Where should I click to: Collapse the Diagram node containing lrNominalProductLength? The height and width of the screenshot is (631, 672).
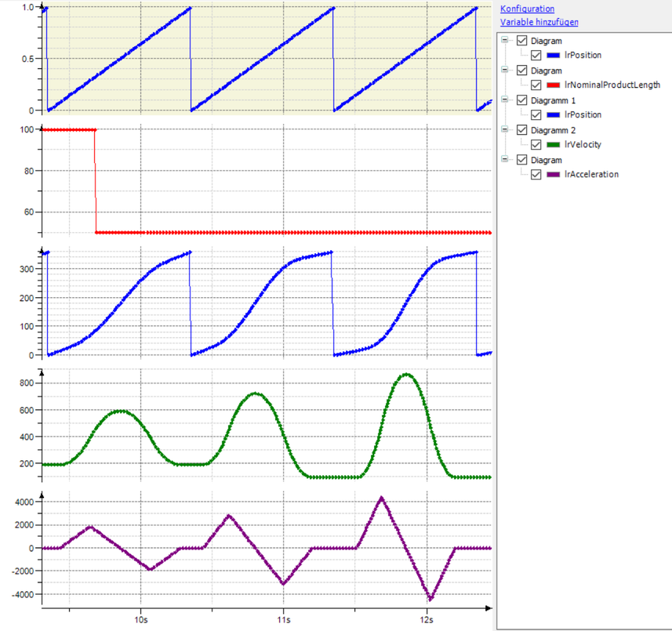coord(507,71)
